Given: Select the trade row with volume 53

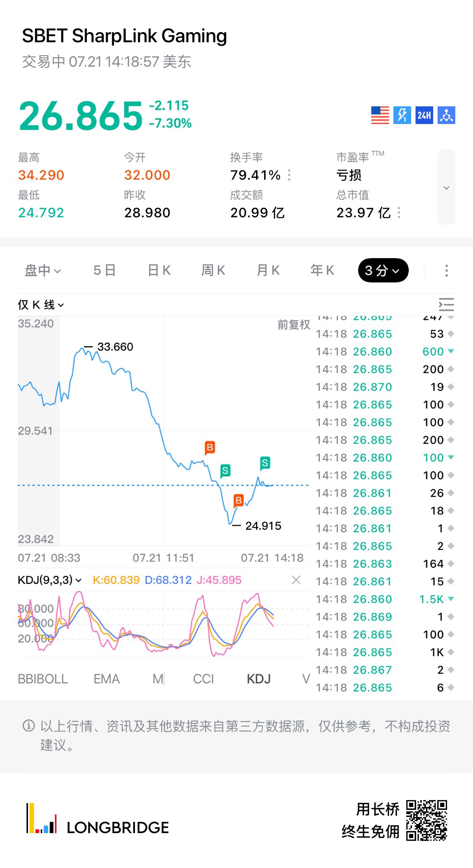Looking at the screenshot, I should 385,334.
